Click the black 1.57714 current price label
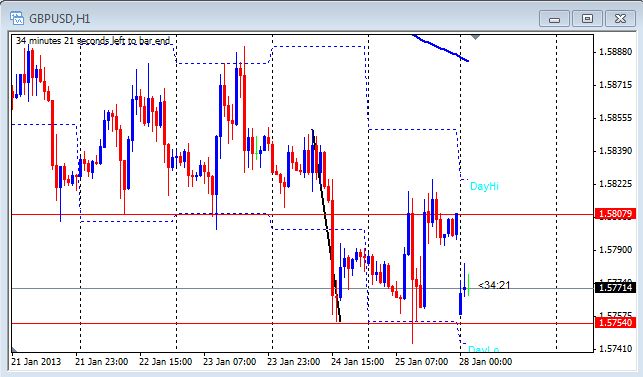Screen dimensions: 643x377 pyautogui.click(x=615, y=288)
